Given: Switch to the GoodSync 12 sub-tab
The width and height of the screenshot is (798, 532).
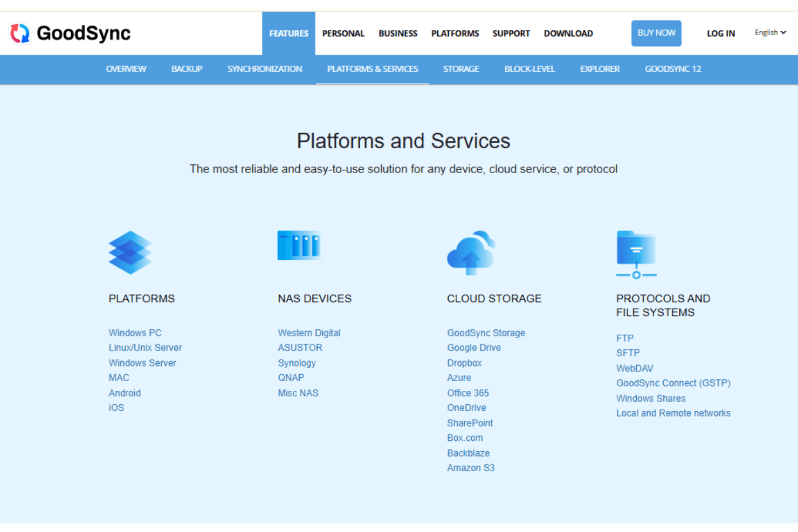Looking at the screenshot, I should pyautogui.click(x=673, y=69).
